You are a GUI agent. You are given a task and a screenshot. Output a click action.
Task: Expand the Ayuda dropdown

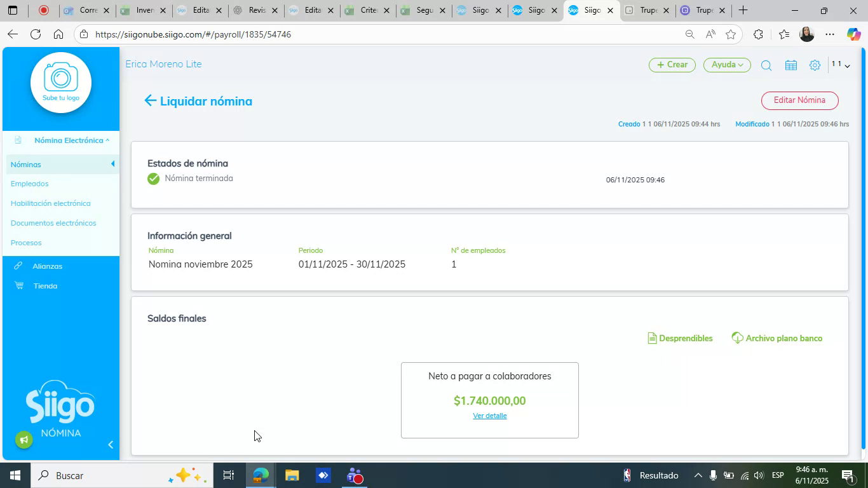tap(727, 65)
